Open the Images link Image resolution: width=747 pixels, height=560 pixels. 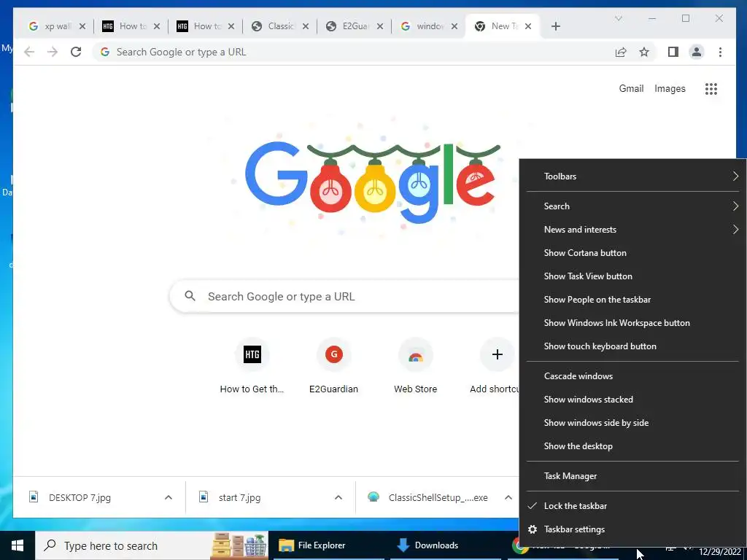(x=670, y=88)
